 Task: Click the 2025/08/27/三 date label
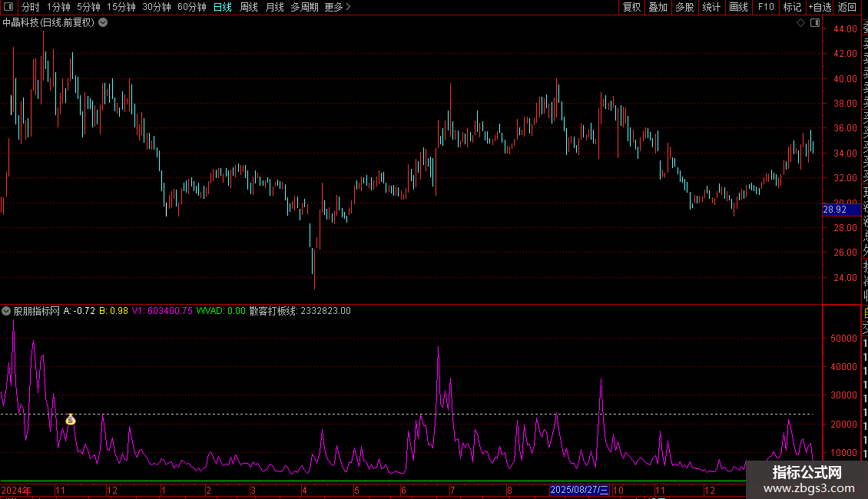(579, 490)
